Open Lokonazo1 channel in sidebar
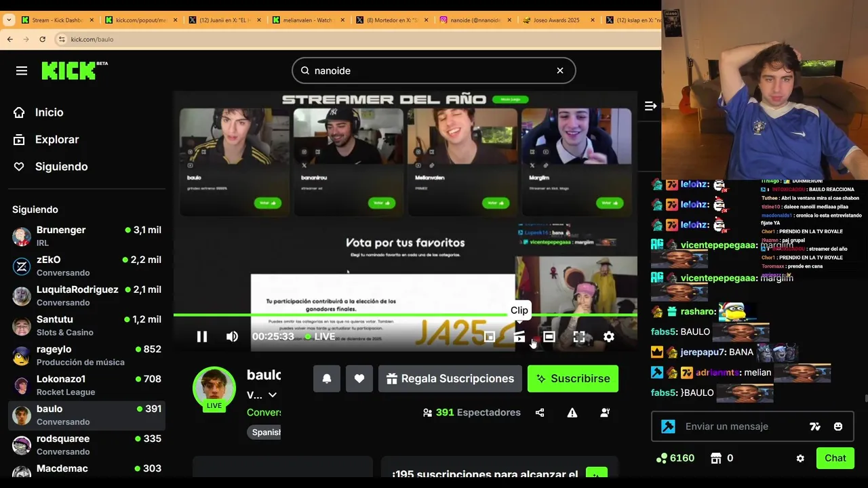 coord(87,385)
